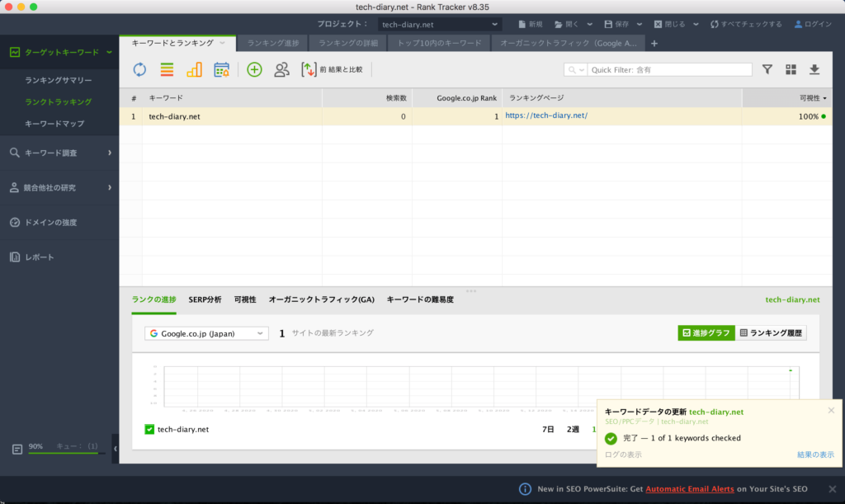Switch to ランキング履歴 ranking history view
The height and width of the screenshot is (504, 845).
coord(771,332)
